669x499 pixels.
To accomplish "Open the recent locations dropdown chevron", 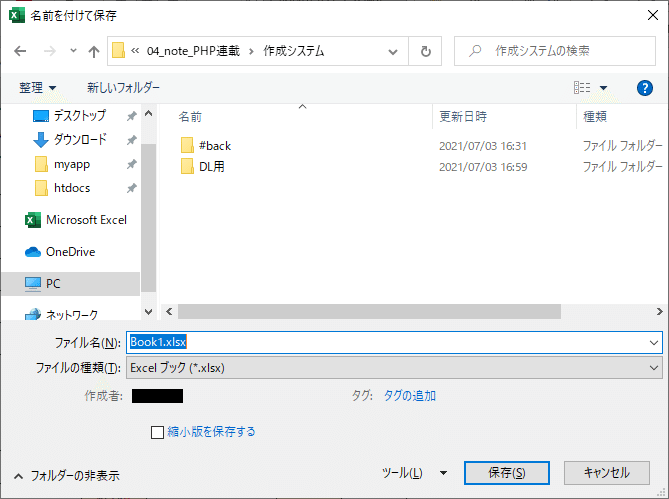I will pyautogui.click(x=73, y=51).
